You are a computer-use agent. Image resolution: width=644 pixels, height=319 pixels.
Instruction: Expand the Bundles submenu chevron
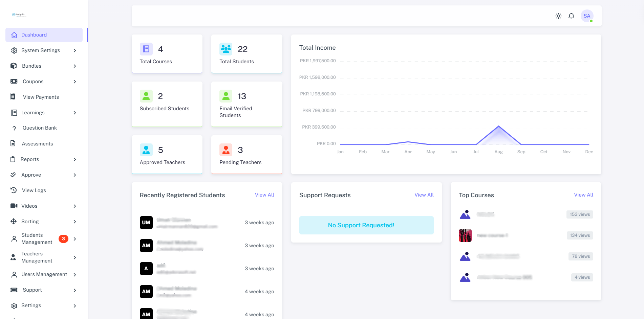[74, 66]
